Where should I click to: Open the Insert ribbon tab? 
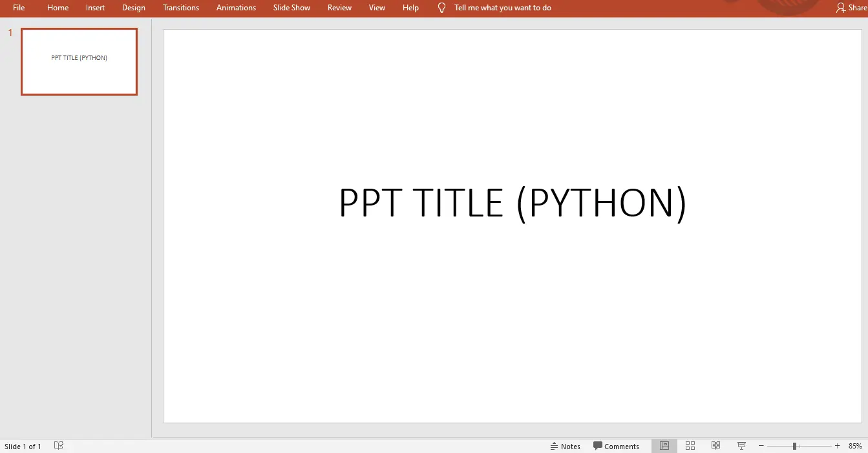pos(95,8)
